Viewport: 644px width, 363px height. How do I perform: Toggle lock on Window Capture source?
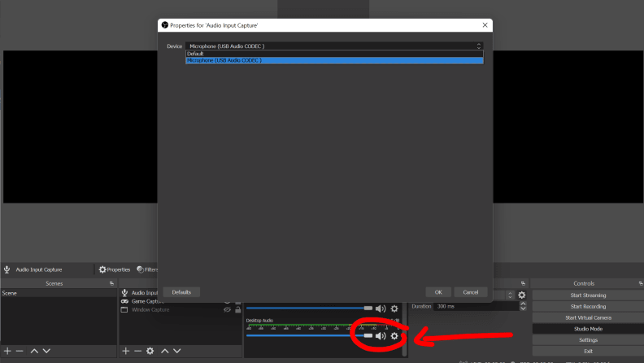[x=237, y=309]
